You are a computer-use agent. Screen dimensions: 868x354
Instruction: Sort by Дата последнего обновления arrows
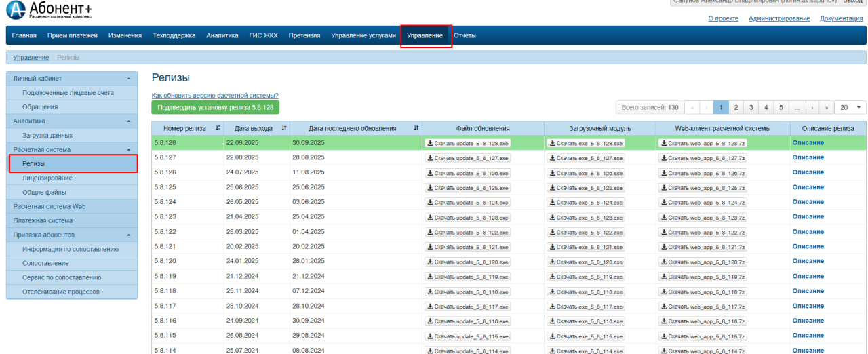pos(416,128)
